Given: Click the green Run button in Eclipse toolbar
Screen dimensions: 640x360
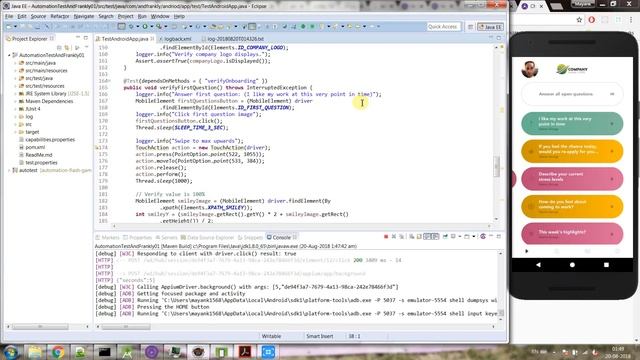Looking at the screenshot, I should click(x=145, y=27).
